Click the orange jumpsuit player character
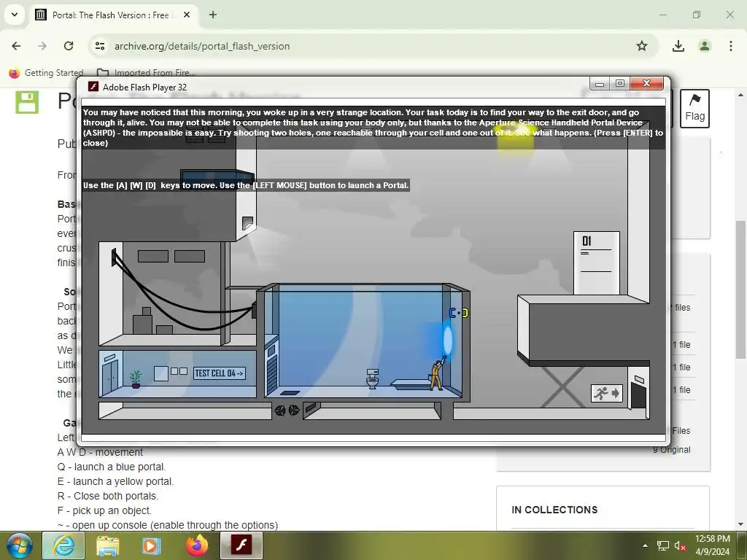747x560 pixels. click(437, 374)
